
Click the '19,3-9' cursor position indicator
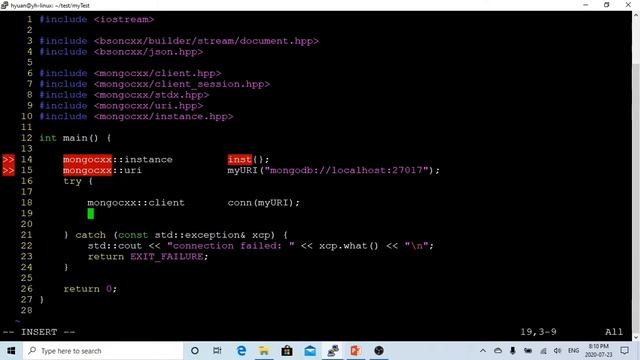[x=538, y=332]
